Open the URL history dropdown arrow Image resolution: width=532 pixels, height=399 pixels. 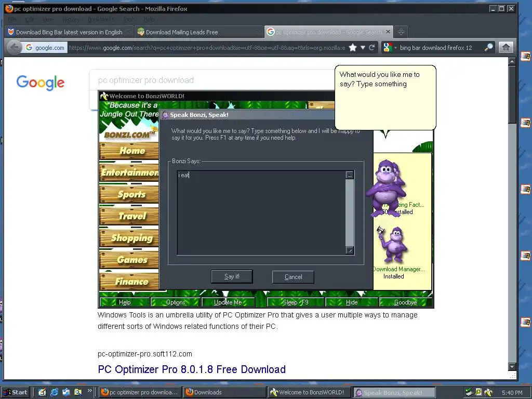click(363, 47)
